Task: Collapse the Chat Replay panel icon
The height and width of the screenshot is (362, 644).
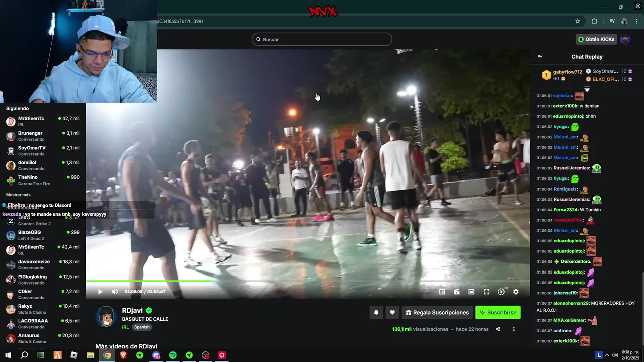Action: [540, 57]
